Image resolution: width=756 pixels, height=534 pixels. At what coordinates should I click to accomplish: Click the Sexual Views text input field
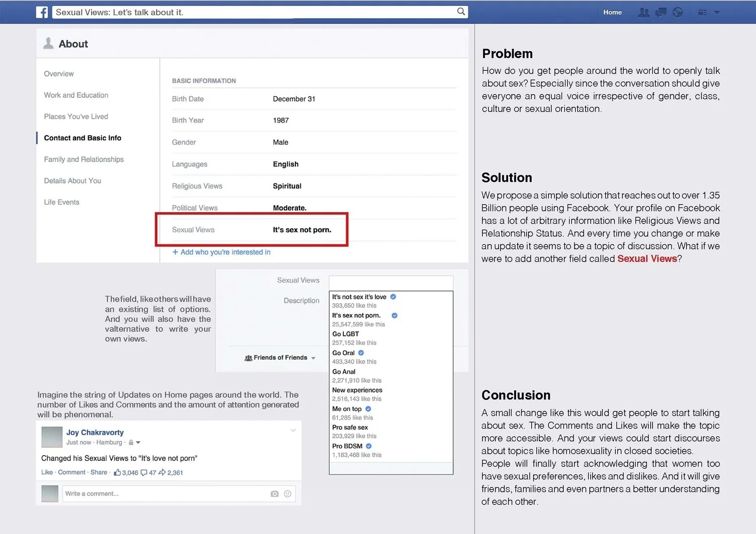391,283
